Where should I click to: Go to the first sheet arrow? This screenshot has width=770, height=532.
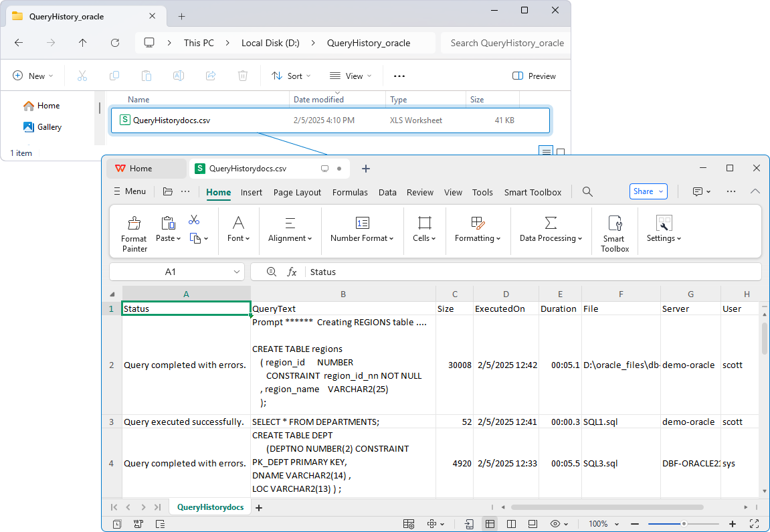(114, 507)
